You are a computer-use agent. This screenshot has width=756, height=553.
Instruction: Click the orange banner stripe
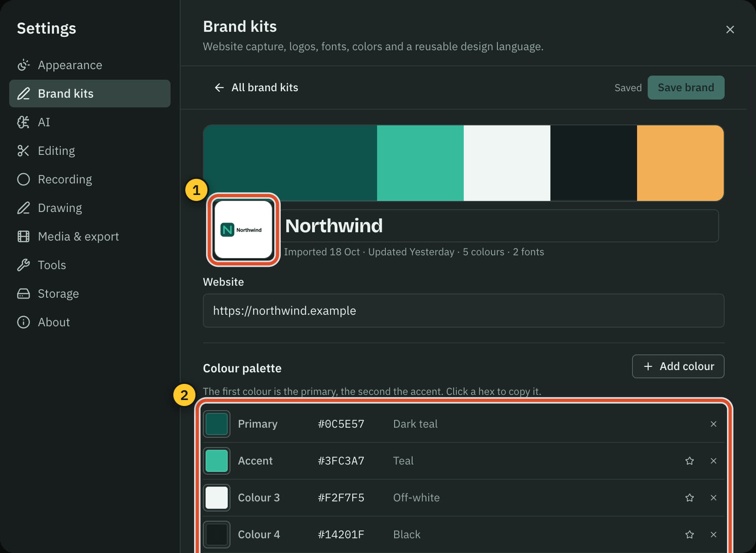680,163
